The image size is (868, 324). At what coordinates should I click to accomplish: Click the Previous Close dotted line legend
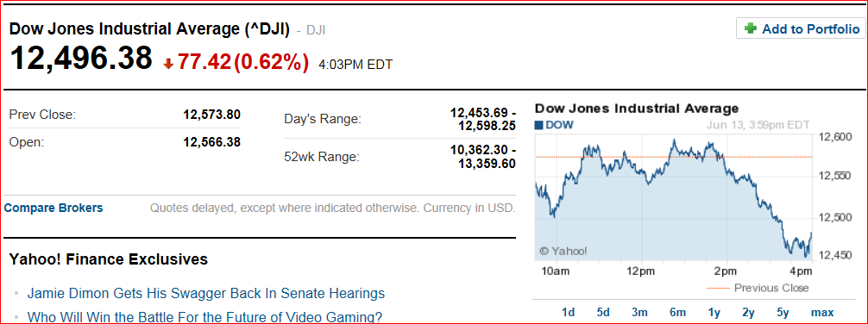[758, 288]
